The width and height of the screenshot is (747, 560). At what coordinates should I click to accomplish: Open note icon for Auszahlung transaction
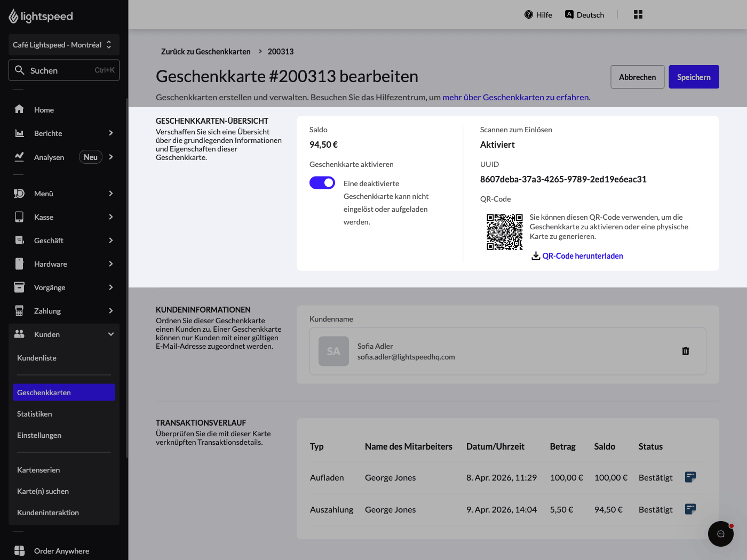[690, 509]
